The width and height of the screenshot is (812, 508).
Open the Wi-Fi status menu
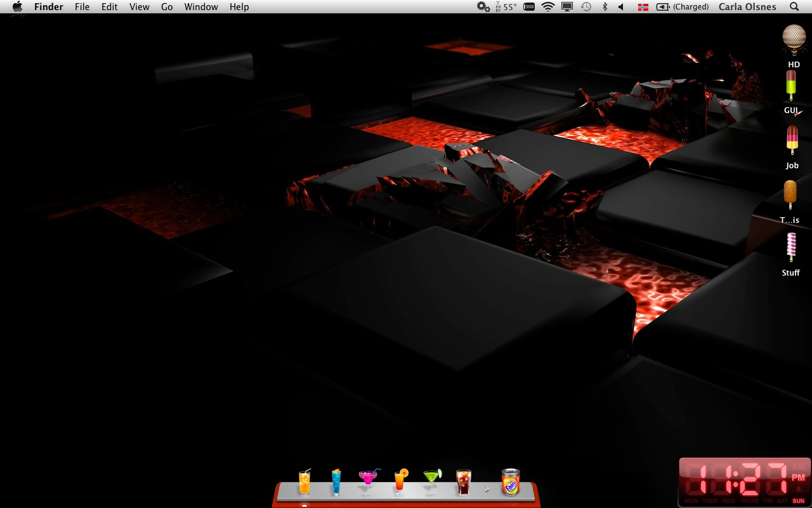pos(548,7)
